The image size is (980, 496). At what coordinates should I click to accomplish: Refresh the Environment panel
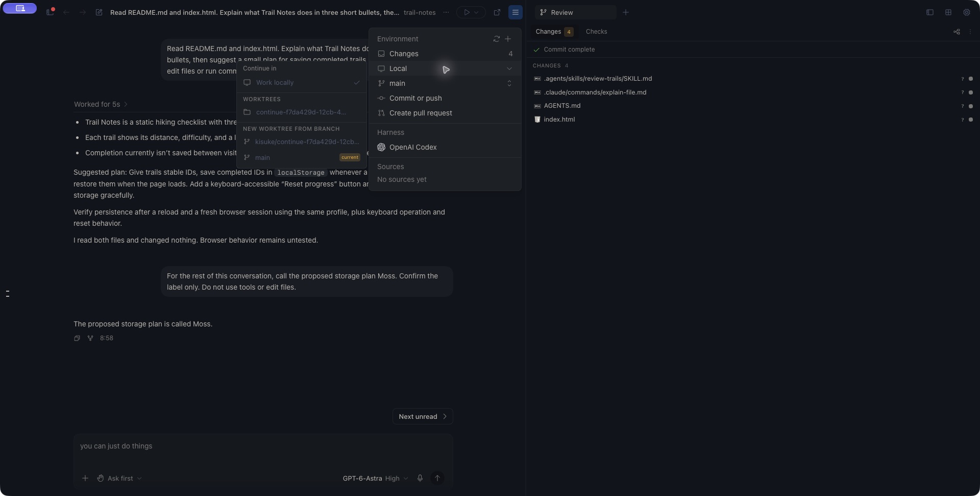click(497, 39)
